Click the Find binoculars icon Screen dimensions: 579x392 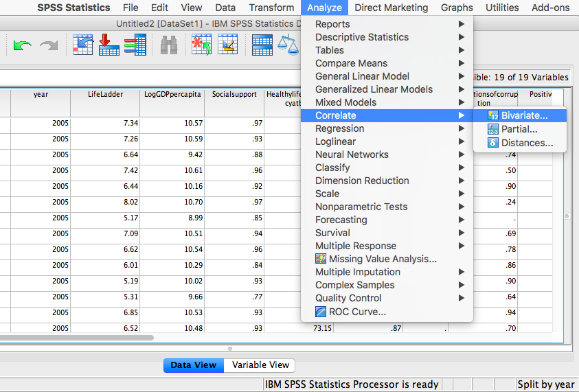click(x=169, y=45)
